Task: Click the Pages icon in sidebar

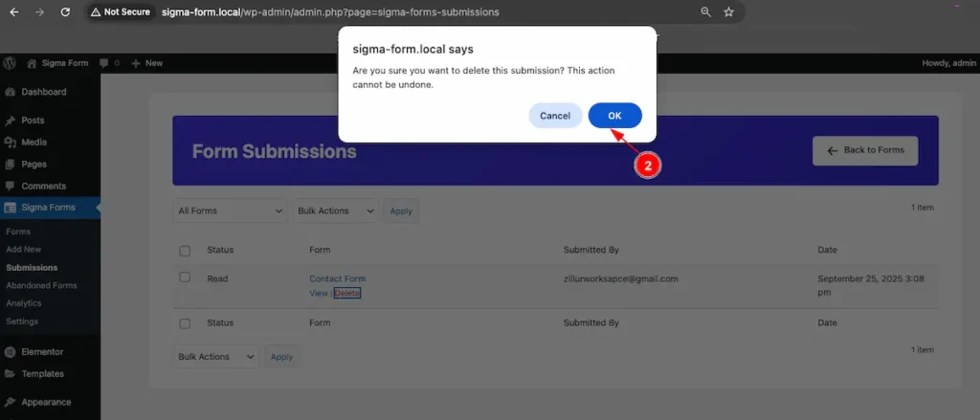Action: click(10, 165)
